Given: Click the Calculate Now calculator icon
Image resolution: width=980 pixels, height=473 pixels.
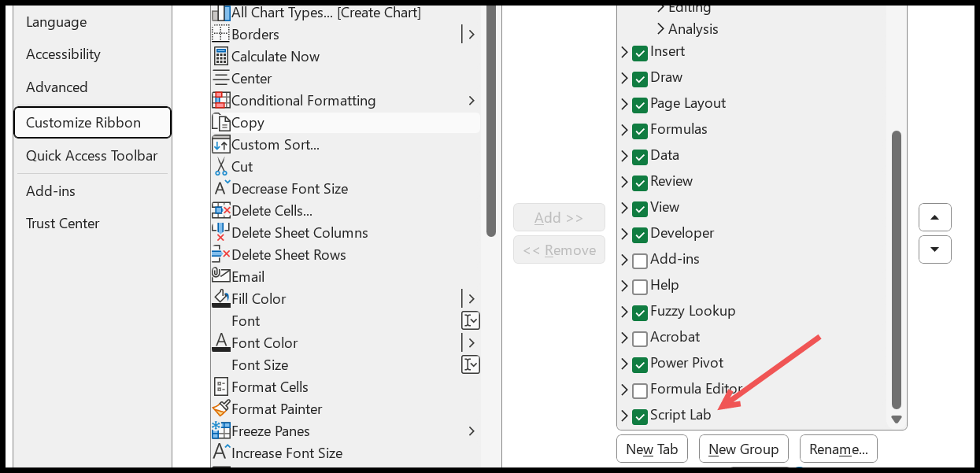Looking at the screenshot, I should coord(220,57).
